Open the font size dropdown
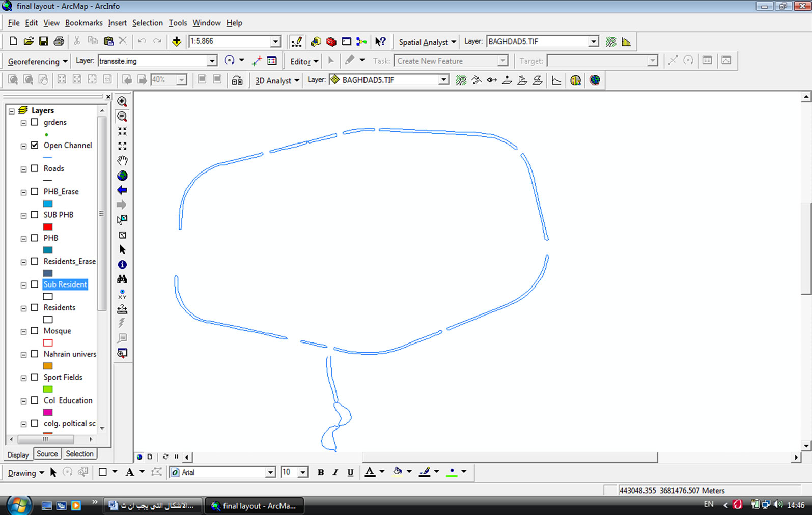Viewport: 812px width, 515px height. click(303, 472)
